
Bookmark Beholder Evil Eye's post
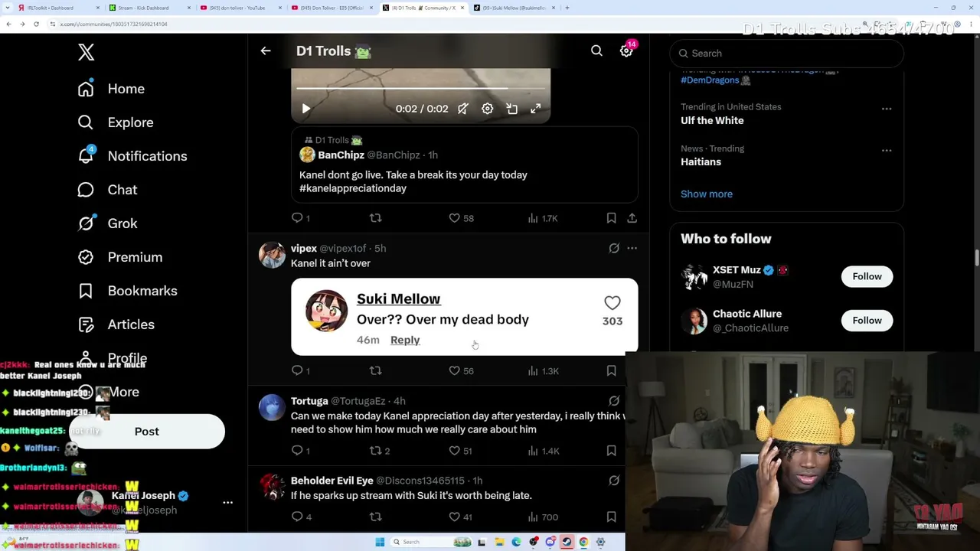pyautogui.click(x=611, y=517)
